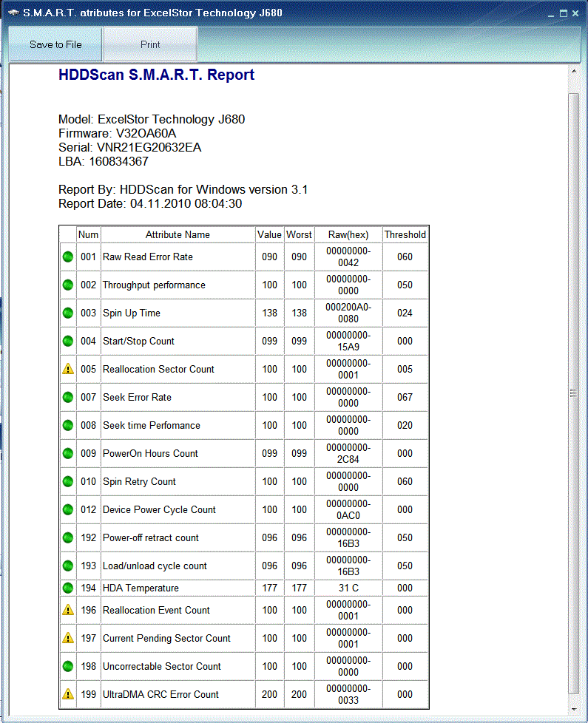Click raw value 00000000-0042

click(x=348, y=257)
